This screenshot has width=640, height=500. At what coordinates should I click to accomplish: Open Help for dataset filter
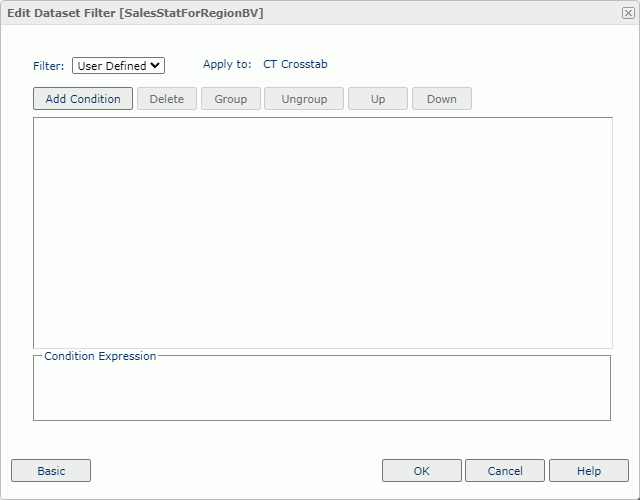pyautogui.click(x=589, y=471)
